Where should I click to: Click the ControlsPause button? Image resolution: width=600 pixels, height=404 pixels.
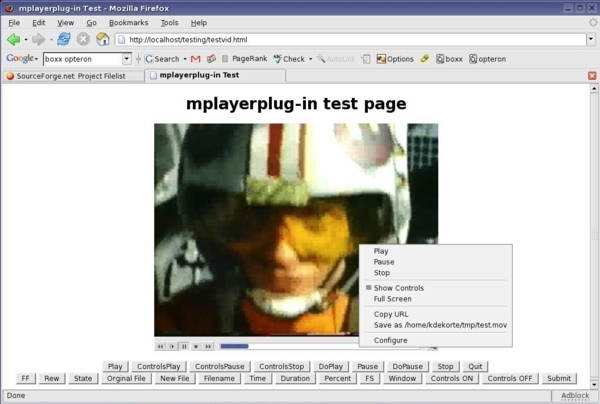tap(220, 366)
